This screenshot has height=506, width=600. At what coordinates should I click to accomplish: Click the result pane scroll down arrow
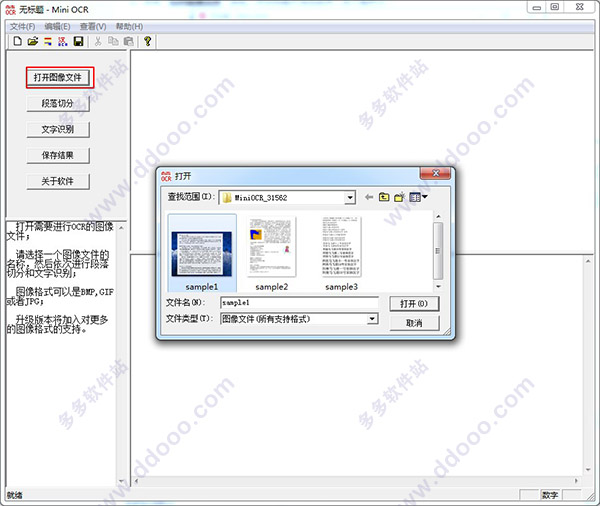tap(588, 470)
